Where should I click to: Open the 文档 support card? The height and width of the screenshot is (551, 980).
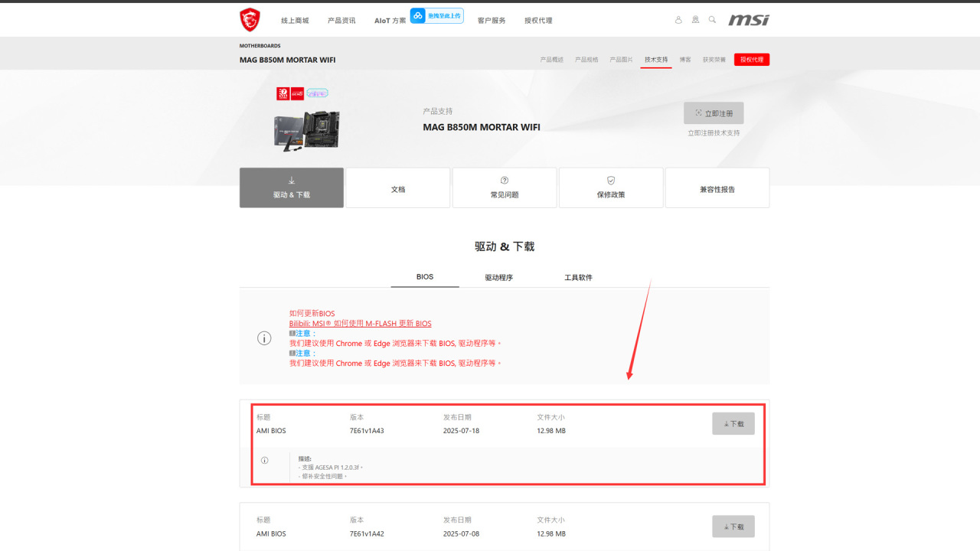tap(398, 187)
